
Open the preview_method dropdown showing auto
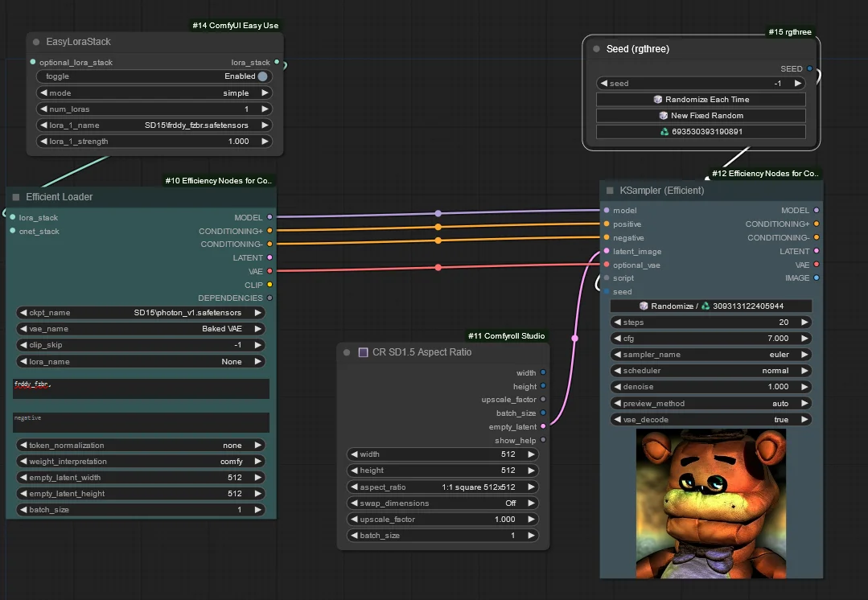(x=711, y=404)
